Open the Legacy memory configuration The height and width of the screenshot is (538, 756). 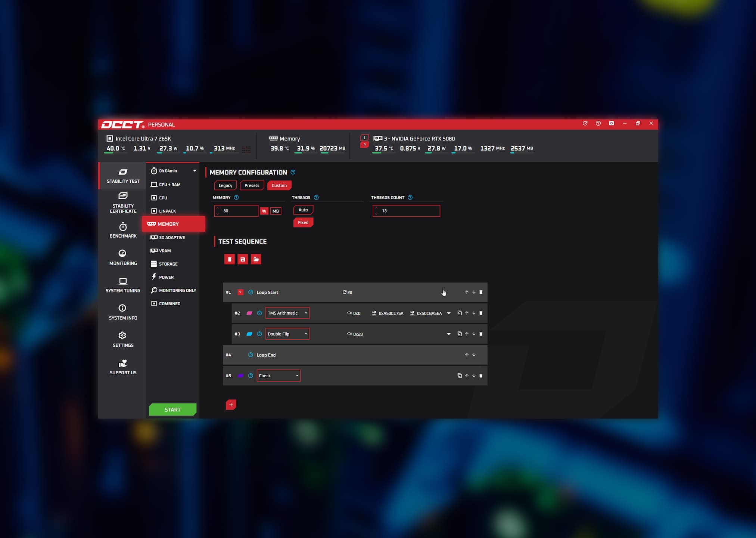pos(225,185)
